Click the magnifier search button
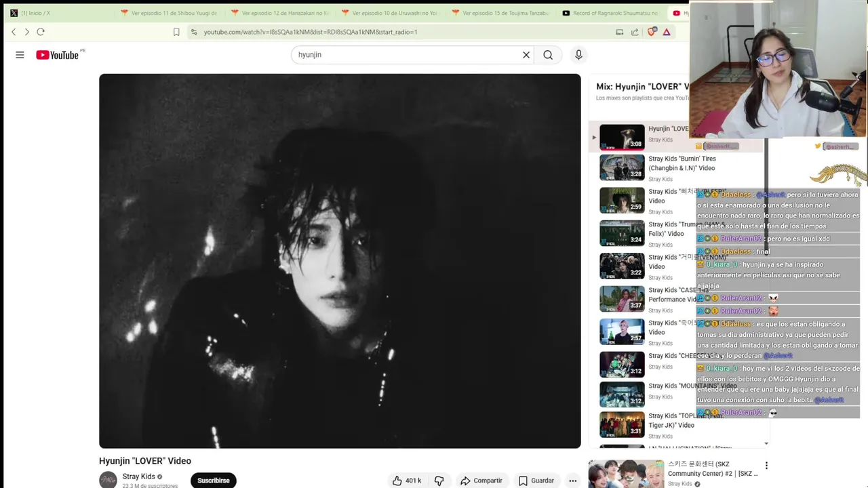Viewport: 868px width, 488px height. pos(548,55)
